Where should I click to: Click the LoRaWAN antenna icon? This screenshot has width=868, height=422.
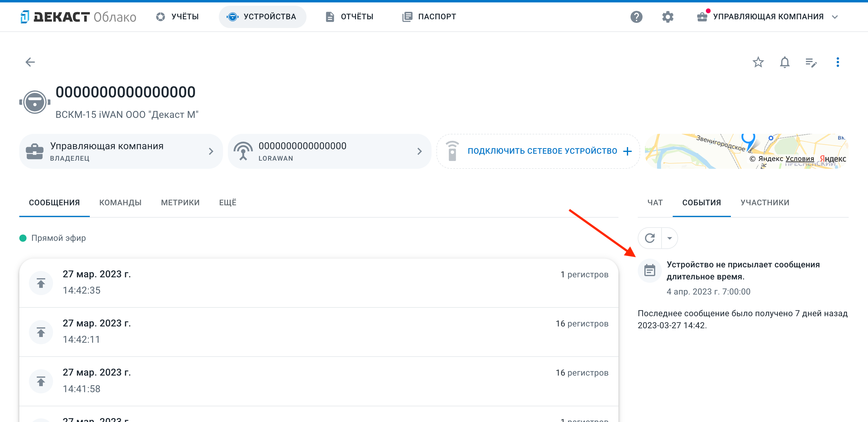point(243,151)
